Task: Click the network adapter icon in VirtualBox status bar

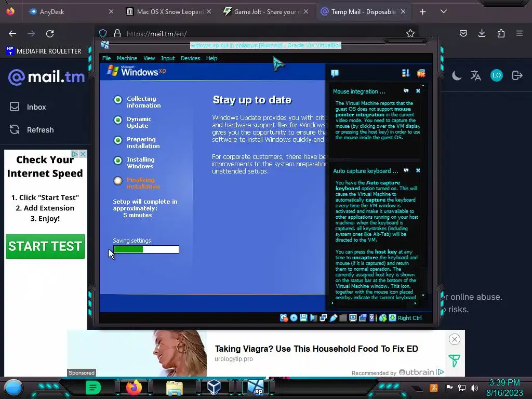Action: [x=323, y=318]
